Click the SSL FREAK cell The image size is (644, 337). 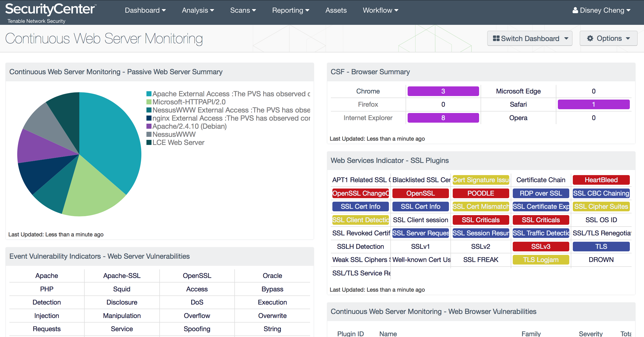click(x=481, y=260)
